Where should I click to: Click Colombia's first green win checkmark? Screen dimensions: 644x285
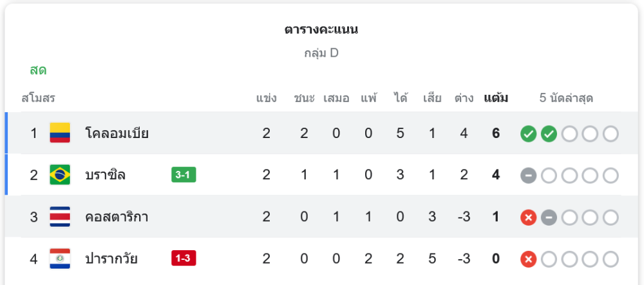[528, 134]
